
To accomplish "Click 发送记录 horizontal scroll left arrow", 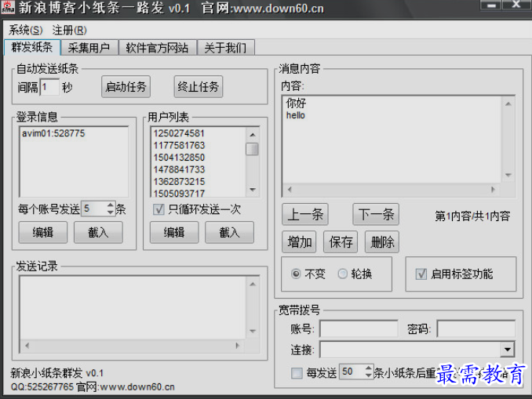I will (27, 346).
